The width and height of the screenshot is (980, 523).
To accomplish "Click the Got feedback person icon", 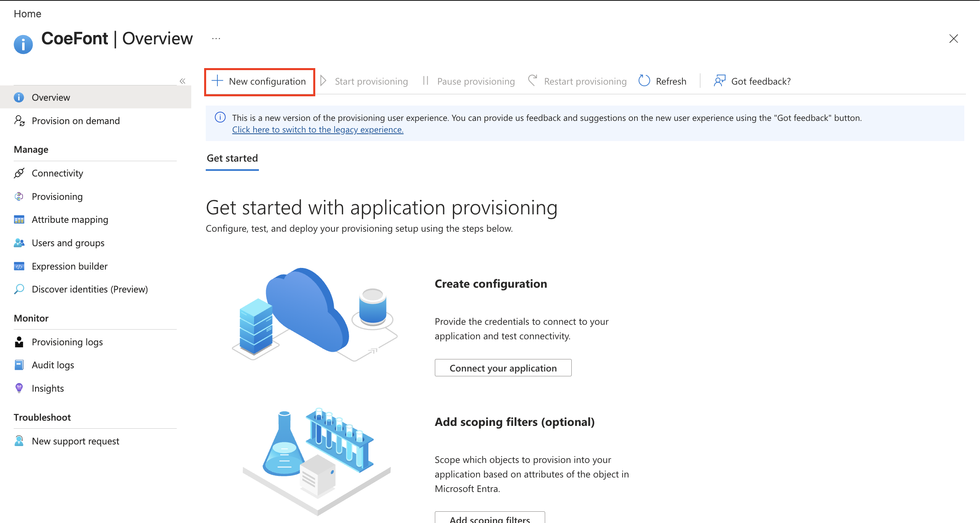I will click(719, 81).
